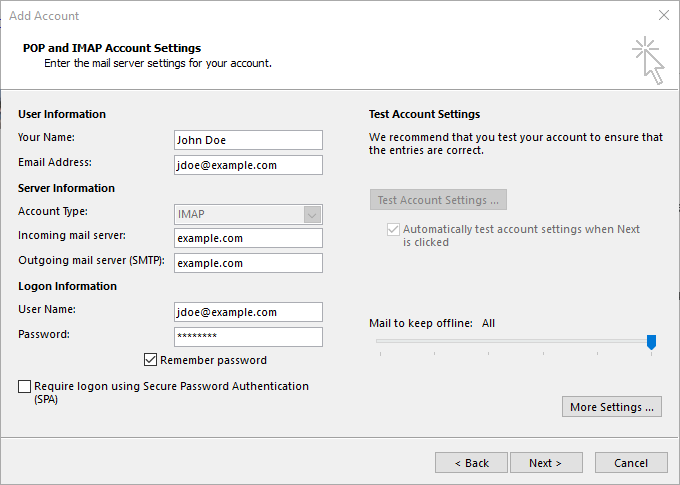This screenshot has height=485, width=680.
Task: Focus the Outgoing mail server (SMTP) field
Action: [248, 263]
